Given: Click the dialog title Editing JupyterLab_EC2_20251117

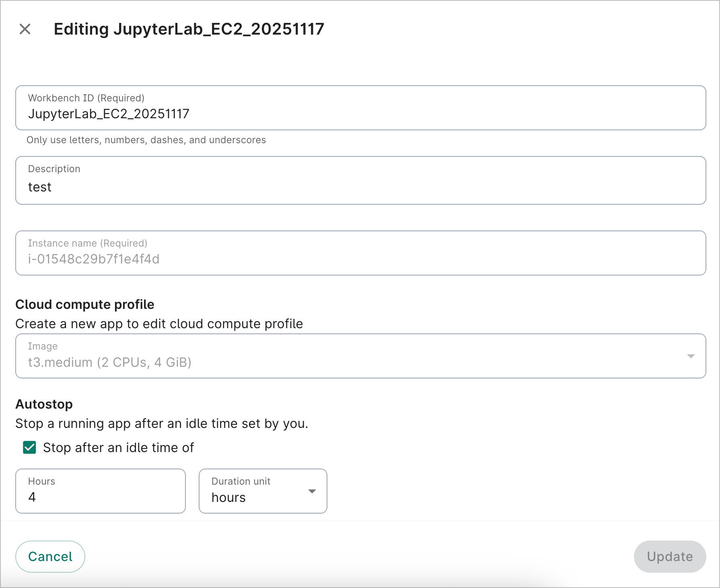Looking at the screenshot, I should 189,29.
